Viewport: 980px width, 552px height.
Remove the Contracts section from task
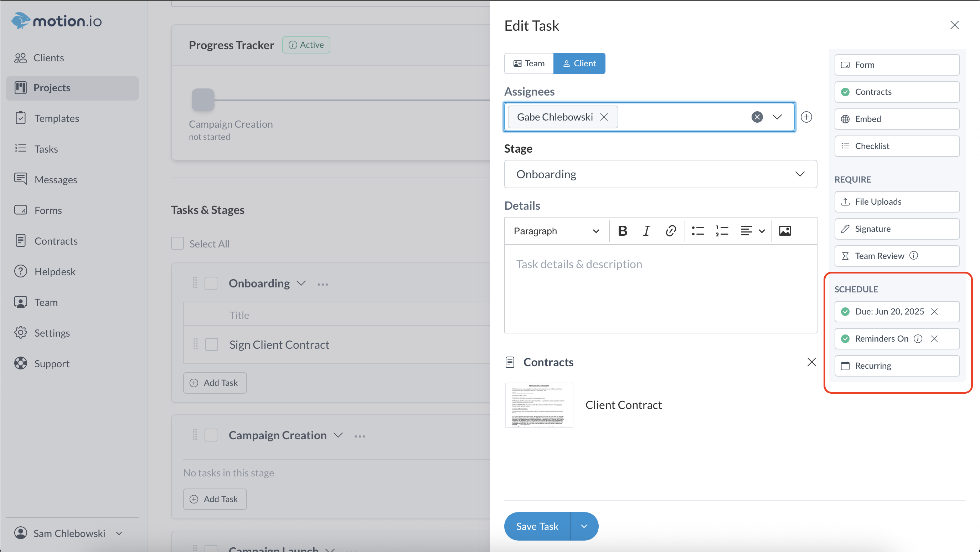point(811,362)
